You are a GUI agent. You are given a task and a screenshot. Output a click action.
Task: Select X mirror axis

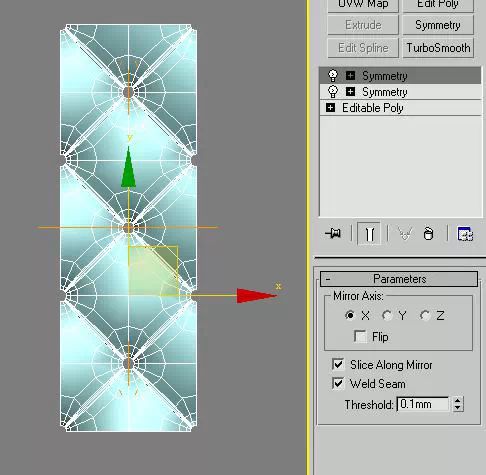point(350,315)
